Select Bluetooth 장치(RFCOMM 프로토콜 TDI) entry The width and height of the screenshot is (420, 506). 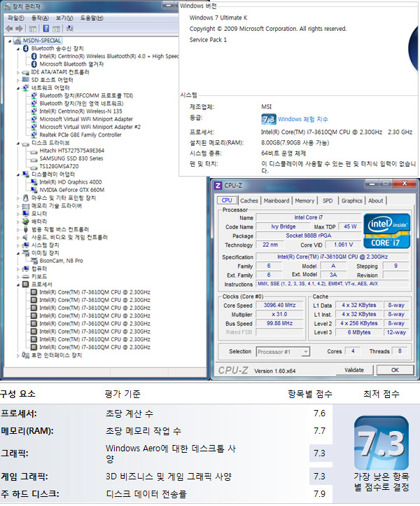tap(86, 95)
